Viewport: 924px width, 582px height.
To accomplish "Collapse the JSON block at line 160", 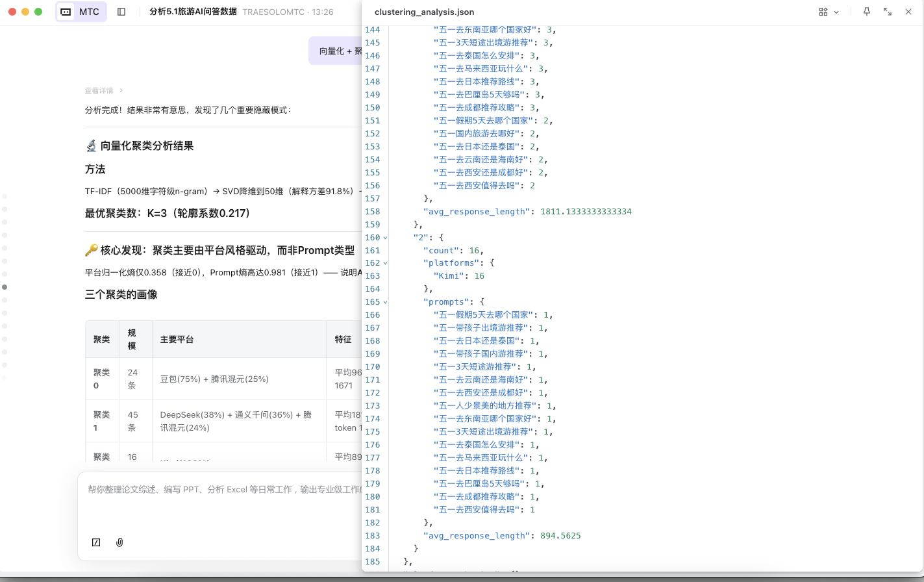I will 385,237.
